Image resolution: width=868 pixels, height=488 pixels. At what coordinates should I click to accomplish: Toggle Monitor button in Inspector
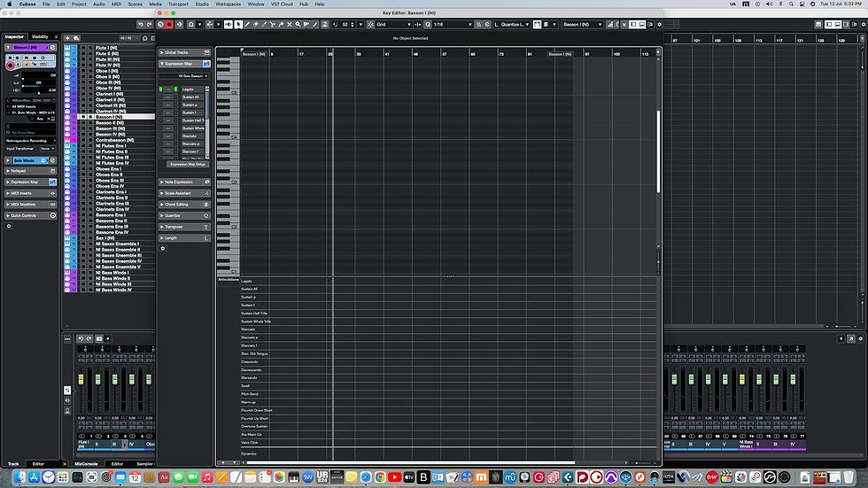tap(18, 65)
